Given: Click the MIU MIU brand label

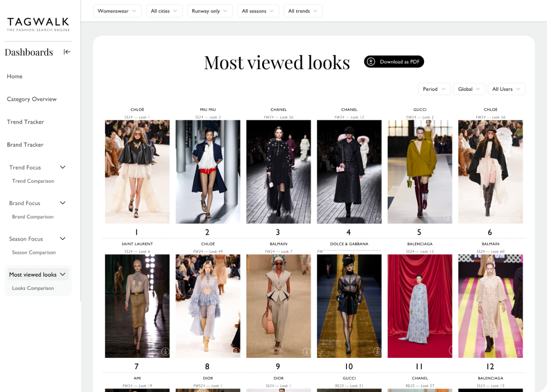Looking at the screenshot, I should [x=208, y=109].
